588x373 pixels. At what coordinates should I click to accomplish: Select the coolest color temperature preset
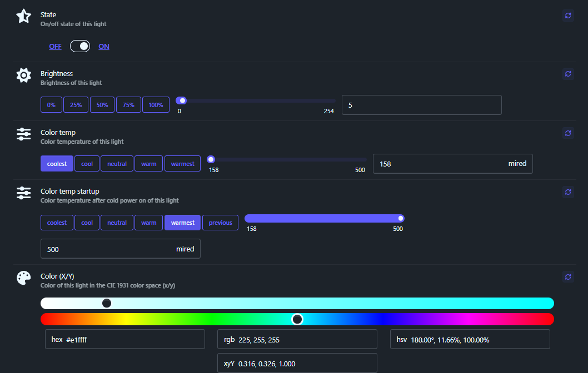[x=57, y=163]
